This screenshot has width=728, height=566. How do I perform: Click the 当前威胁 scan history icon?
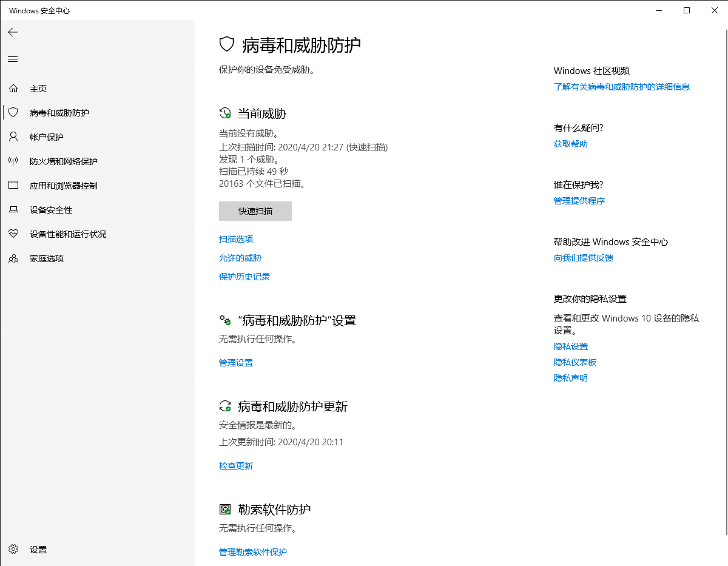(225, 113)
